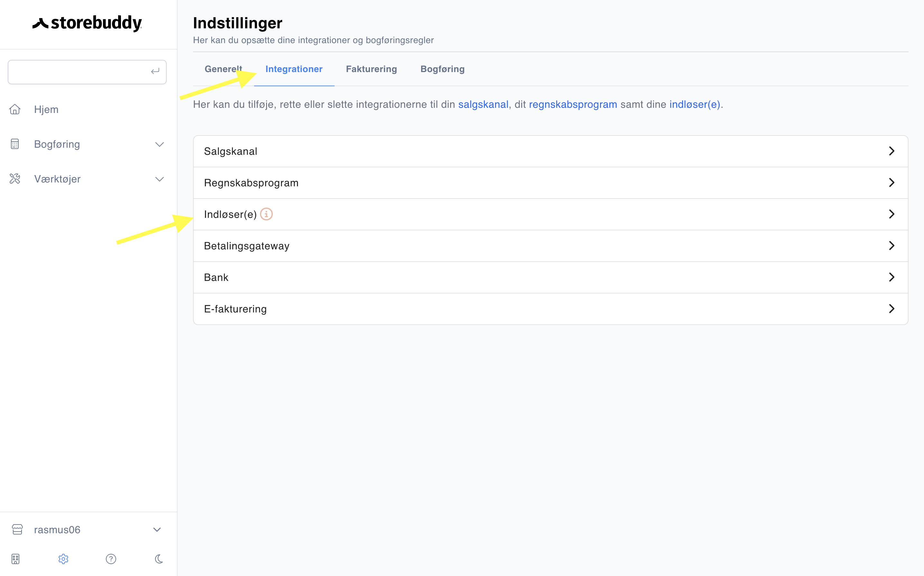
Task: Follow the salgskanal link in description
Action: pyautogui.click(x=483, y=104)
